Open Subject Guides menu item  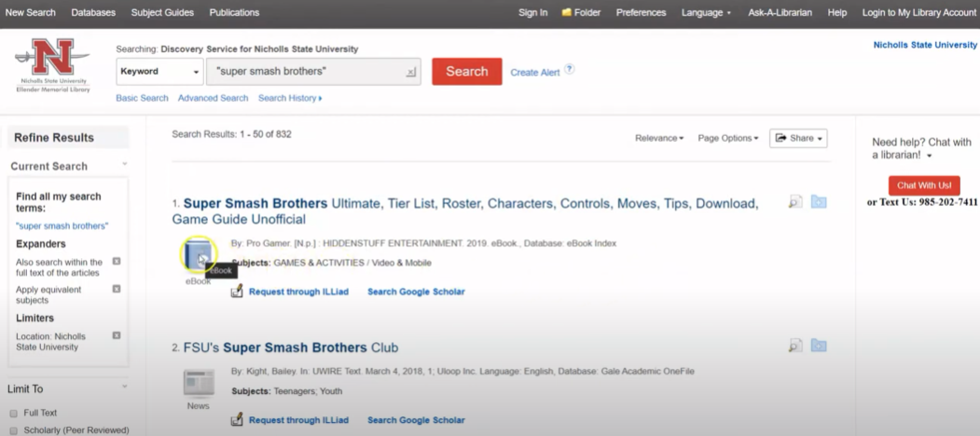162,12
